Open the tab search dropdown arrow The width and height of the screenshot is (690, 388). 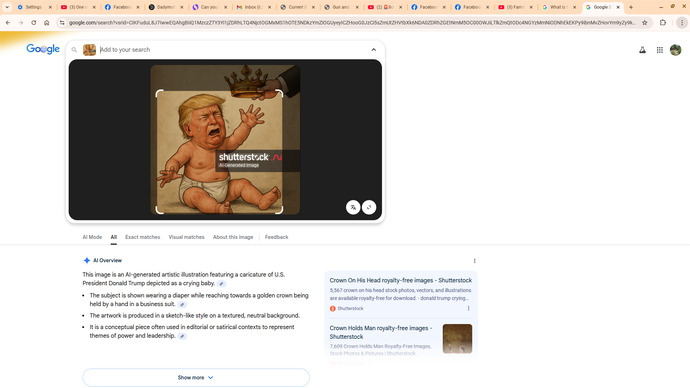(7, 7)
